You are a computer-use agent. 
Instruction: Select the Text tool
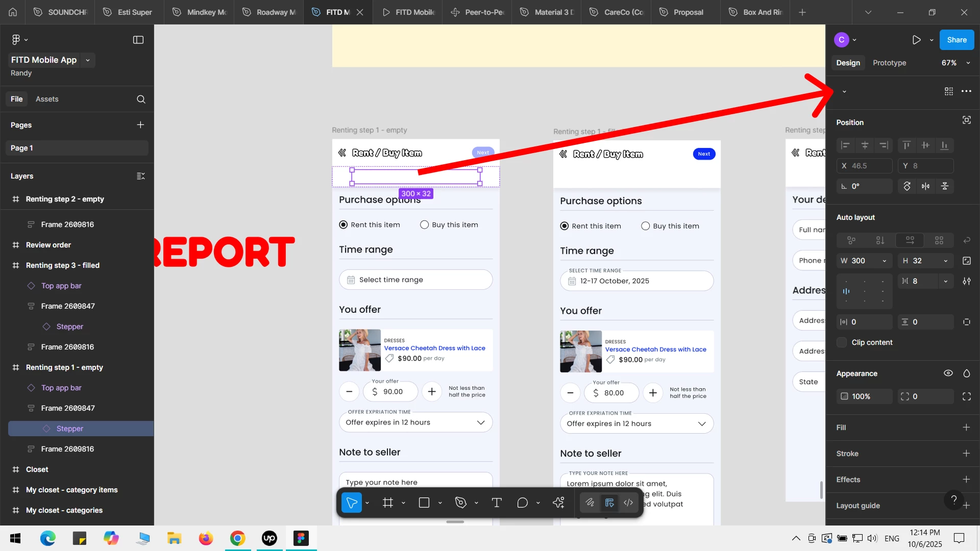coord(496,503)
